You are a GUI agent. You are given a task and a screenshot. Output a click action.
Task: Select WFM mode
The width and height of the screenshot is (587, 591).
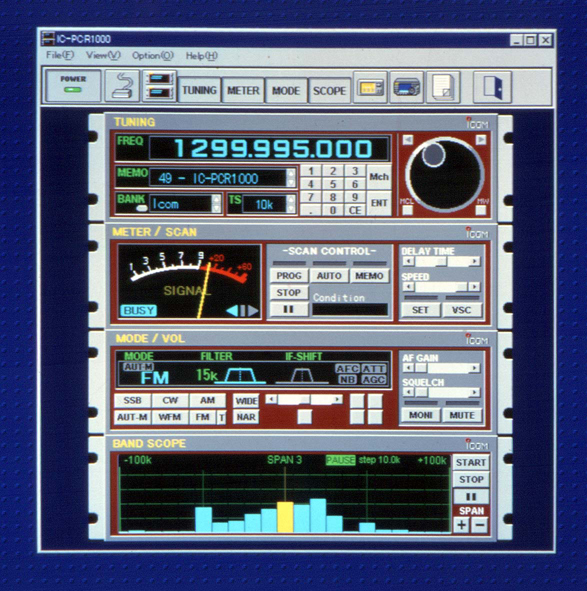170,417
